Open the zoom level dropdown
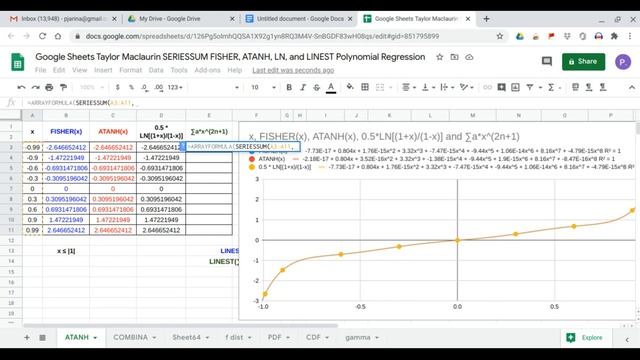The height and width of the screenshot is (360, 640). pyautogui.click(x=92, y=87)
